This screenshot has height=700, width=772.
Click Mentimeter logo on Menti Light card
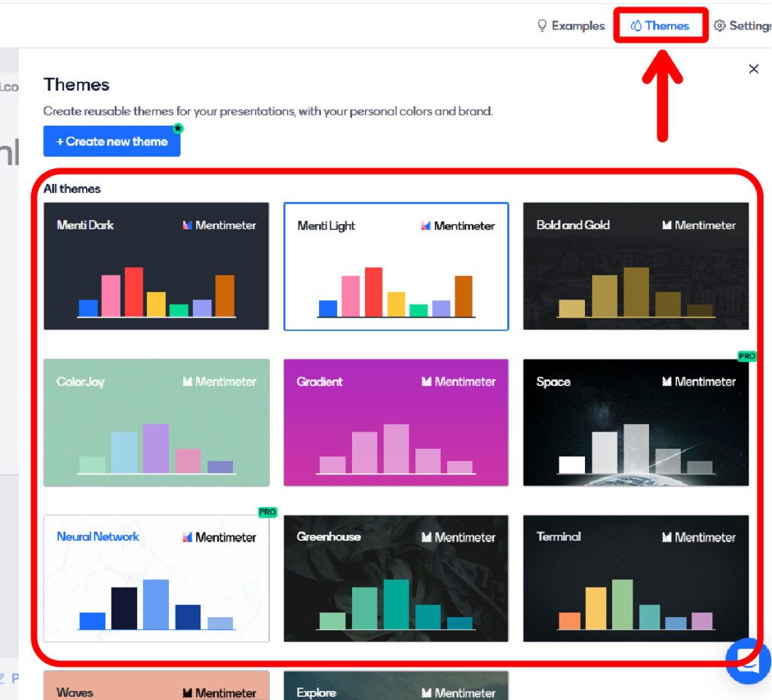click(x=426, y=226)
